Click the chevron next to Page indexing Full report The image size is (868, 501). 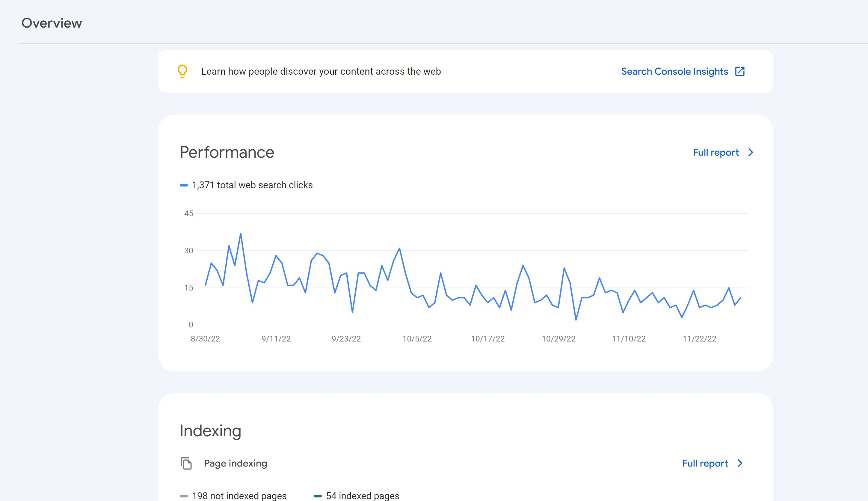740,463
